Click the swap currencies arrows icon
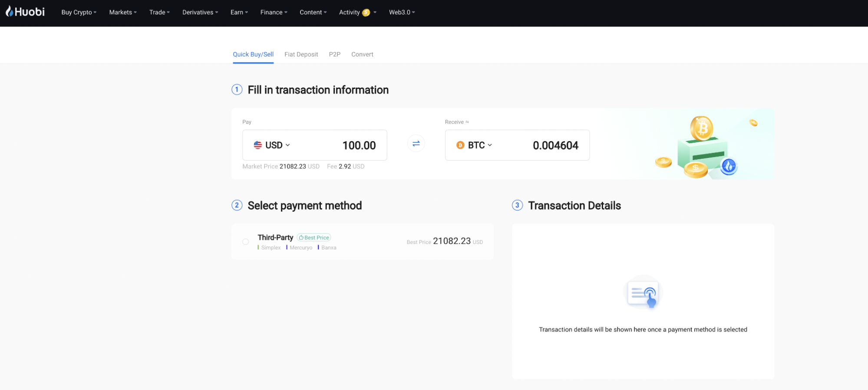The image size is (868, 390). coord(416,144)
